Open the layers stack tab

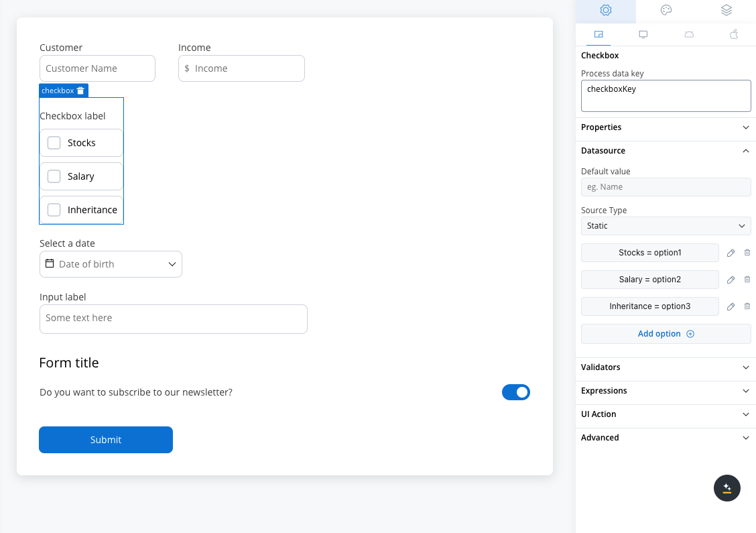point(726,10)
